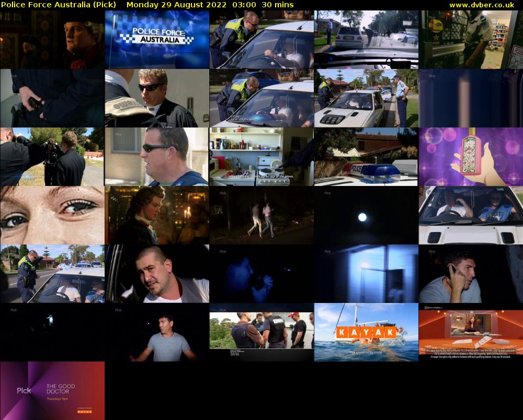The height and width of the screenshot is (420, 523).
Task: Click the Monday 29 August 2022 date text
Action: (x=176, y=5)
